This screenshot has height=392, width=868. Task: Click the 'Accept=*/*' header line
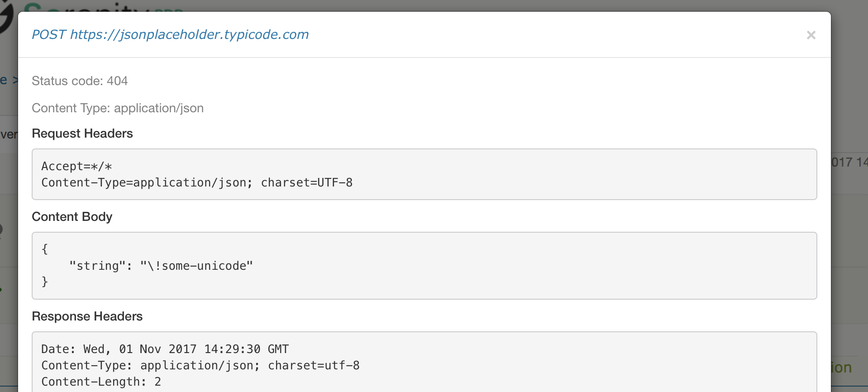pos(76,166)
